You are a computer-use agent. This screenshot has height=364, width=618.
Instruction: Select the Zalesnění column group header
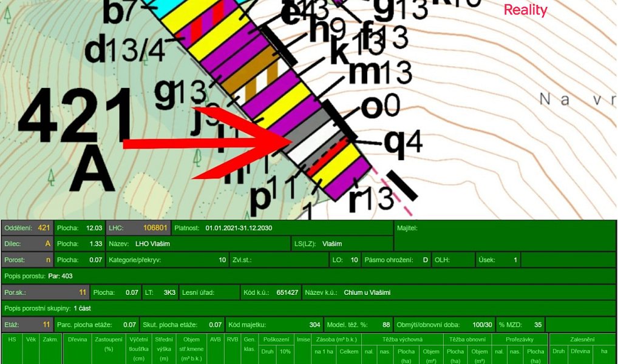[583, 339]
